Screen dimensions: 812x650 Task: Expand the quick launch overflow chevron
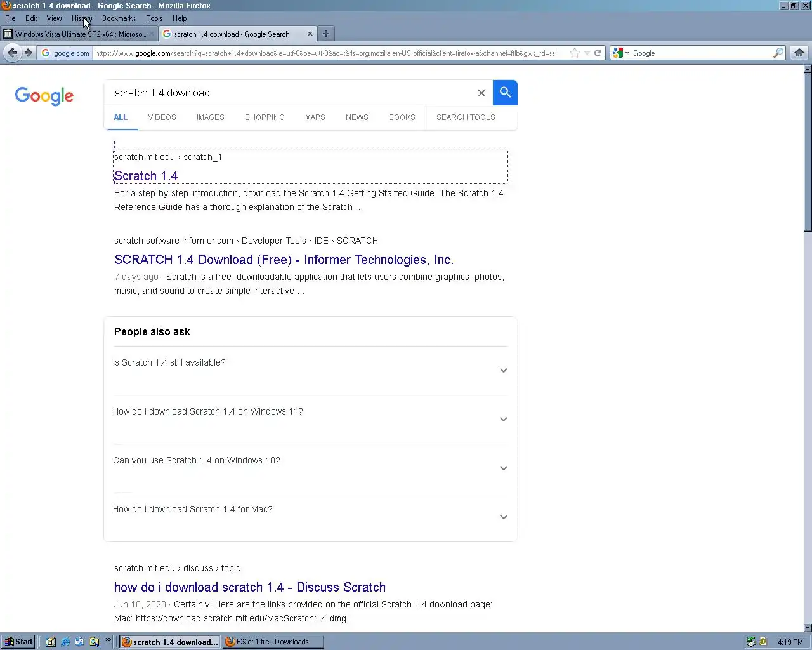coord(108,639)
